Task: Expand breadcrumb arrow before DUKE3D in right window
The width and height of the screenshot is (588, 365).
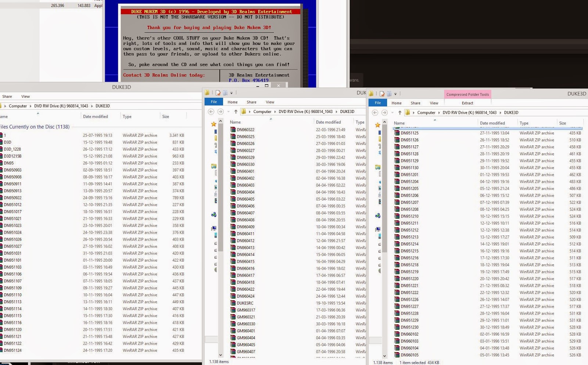Action: click(x=500, y=113)
